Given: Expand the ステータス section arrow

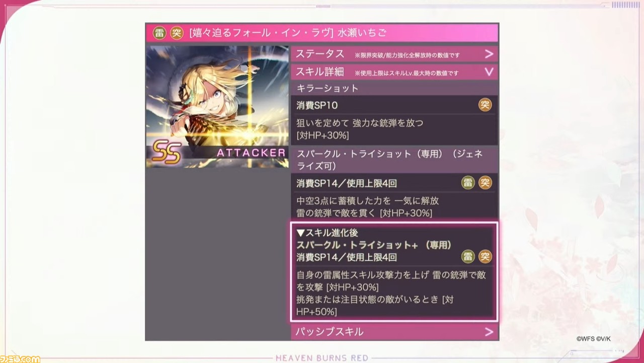Looking at the screenshot, I should [489, 54].
